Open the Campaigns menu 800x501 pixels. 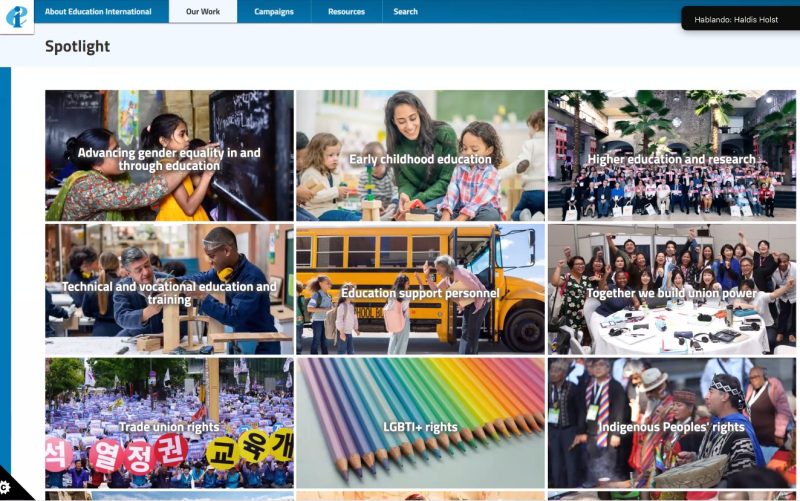(274, 11)
